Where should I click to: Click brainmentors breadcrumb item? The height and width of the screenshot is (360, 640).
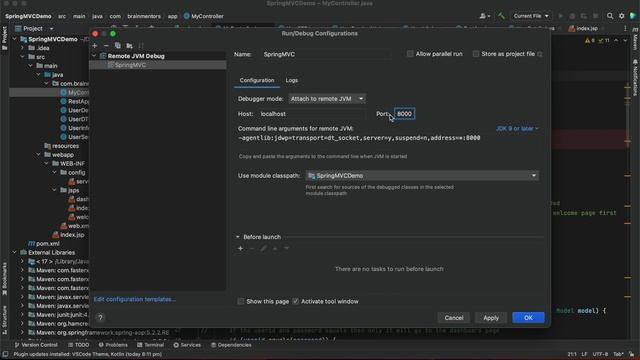pos(144,16)
